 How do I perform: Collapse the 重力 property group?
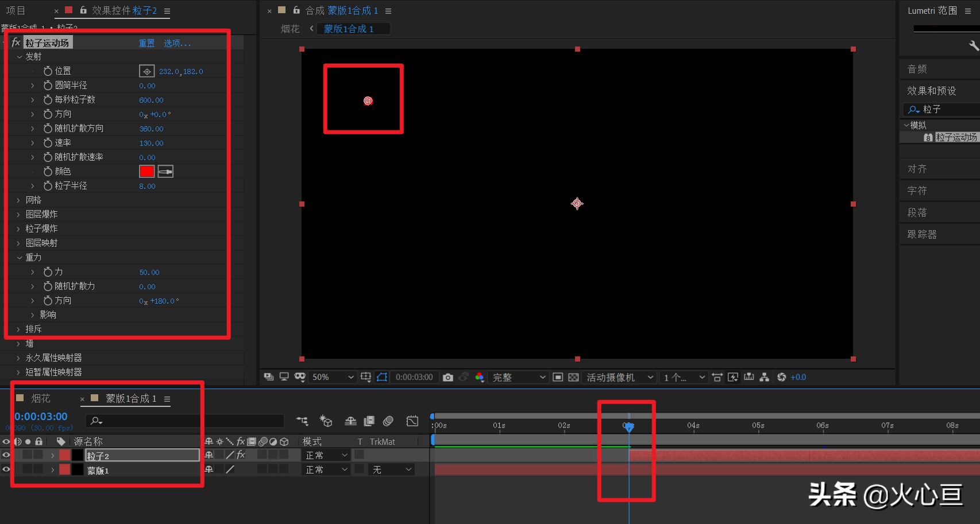point(19,258)
